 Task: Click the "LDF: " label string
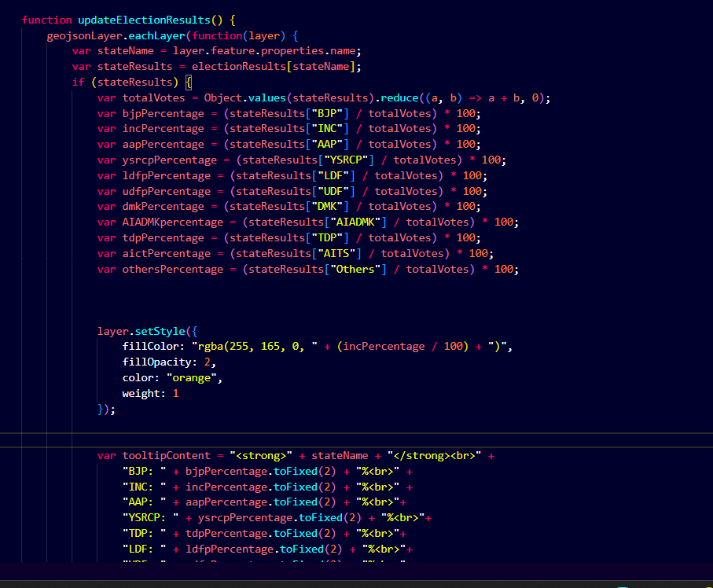pos(144,549)
